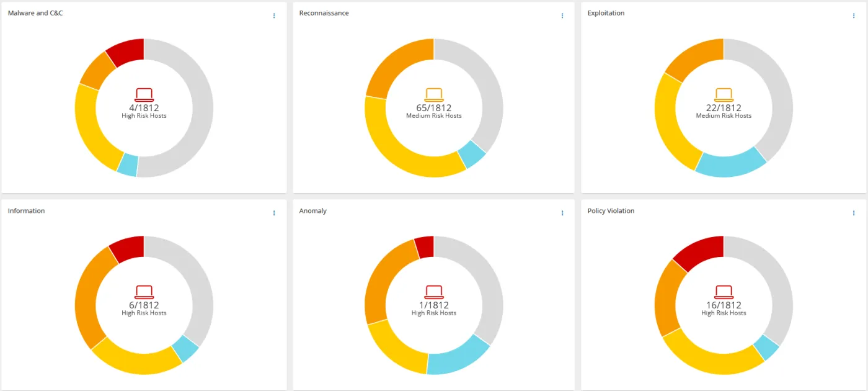Click the laptop icon in Policy Violation chart
This screenshot has height=391, width=868.
coord(724,292)
